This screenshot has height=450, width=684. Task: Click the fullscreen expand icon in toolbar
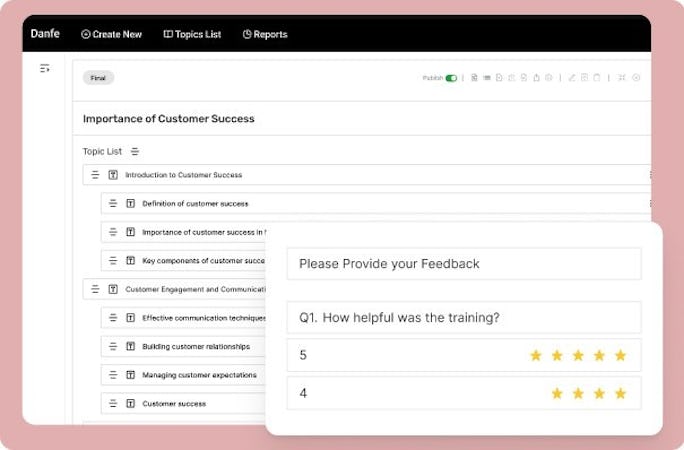tap(622, 78)
